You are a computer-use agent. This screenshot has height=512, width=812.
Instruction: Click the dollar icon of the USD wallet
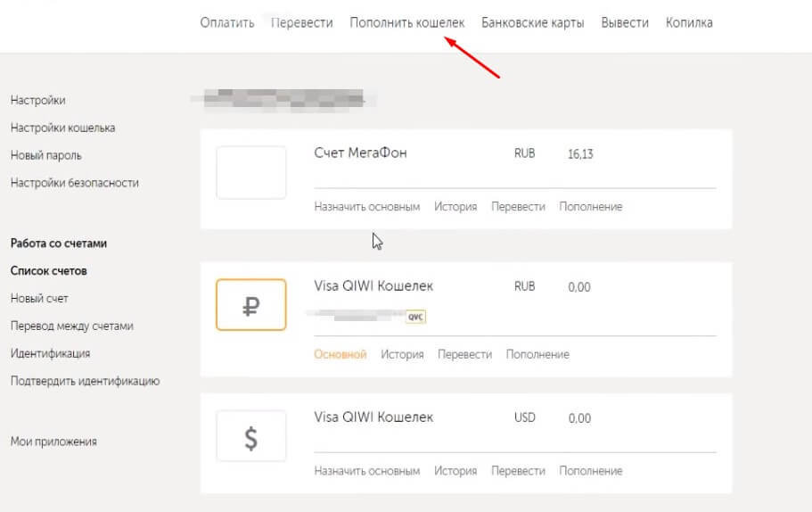[x=251, y=436]
